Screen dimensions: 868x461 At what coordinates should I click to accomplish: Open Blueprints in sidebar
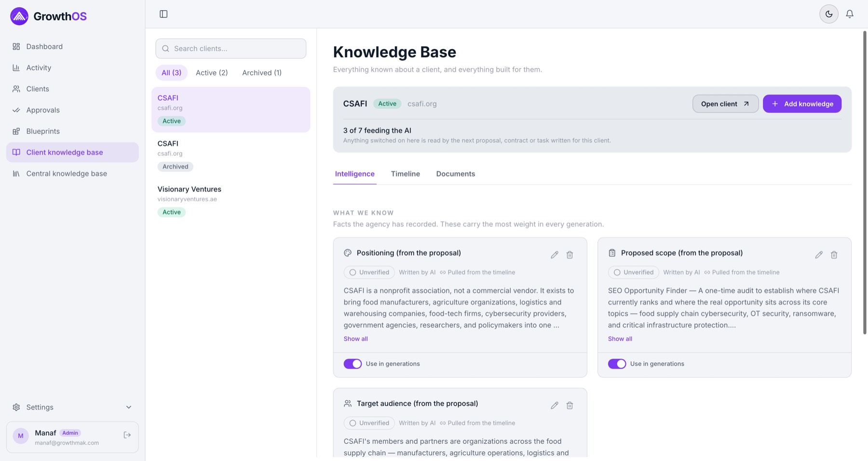[x=72, y=132]
